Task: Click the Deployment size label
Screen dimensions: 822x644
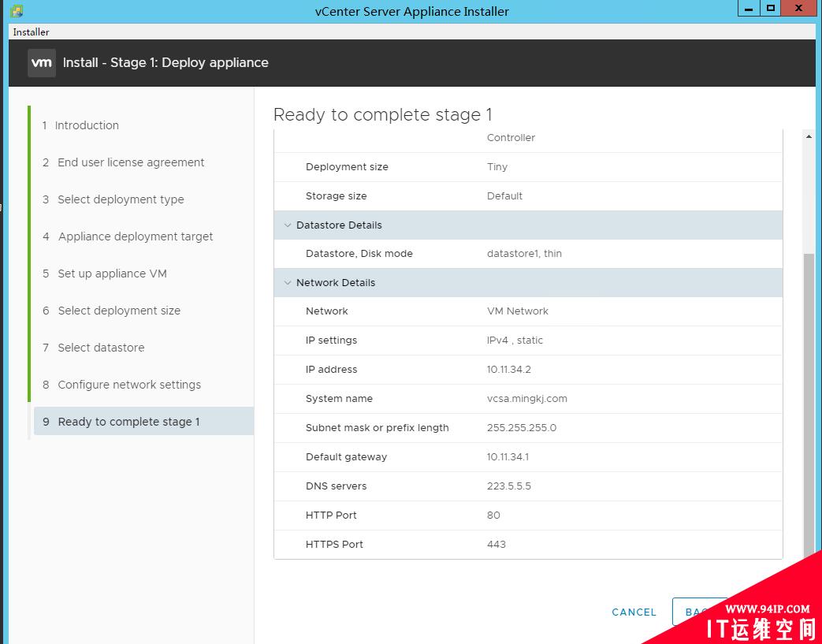Action: [347, 167]
